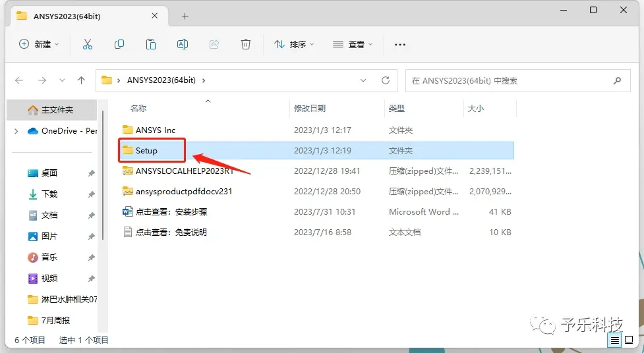Open the 排序 sort dropdown
This screenshot has height=353, width=644.
pyautogui.click(x=294, y=44)
